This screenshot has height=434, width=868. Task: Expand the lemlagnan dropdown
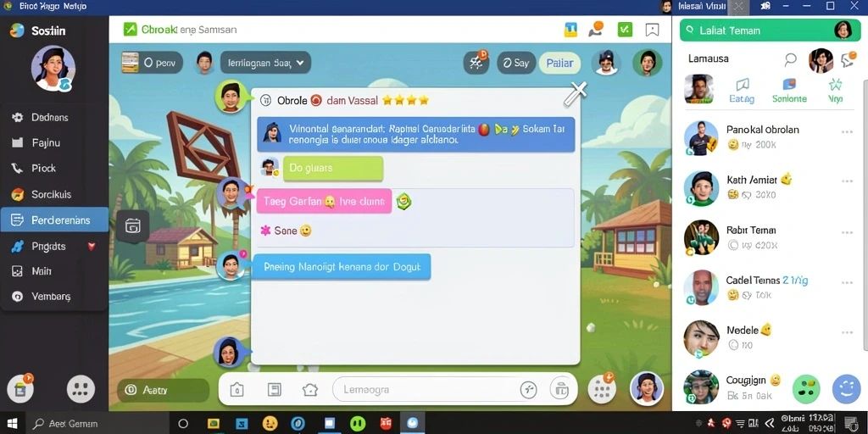pyautogui.click(x=265, y=63)
